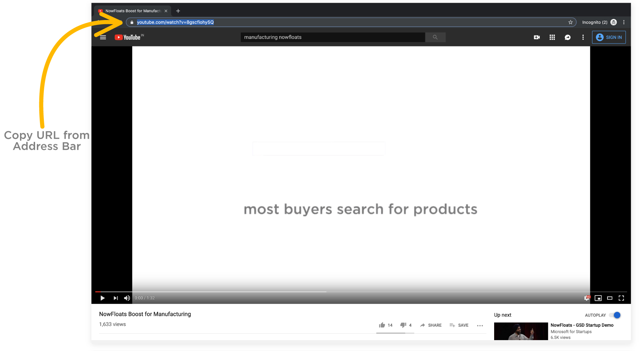Play the video

click(102, 298)
